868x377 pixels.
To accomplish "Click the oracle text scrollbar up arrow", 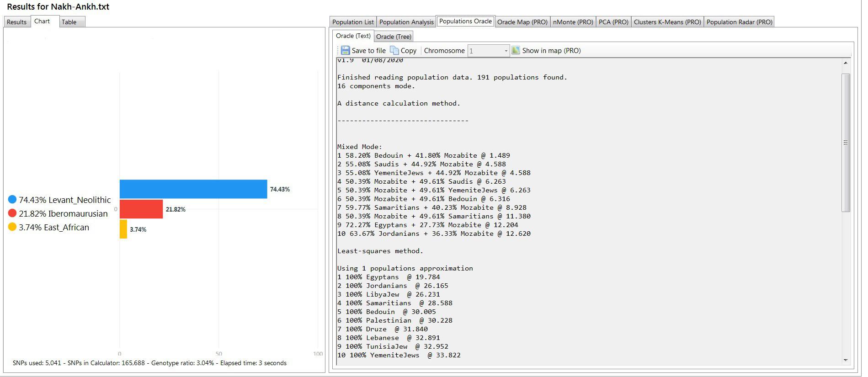I will [x=846, y=63].
